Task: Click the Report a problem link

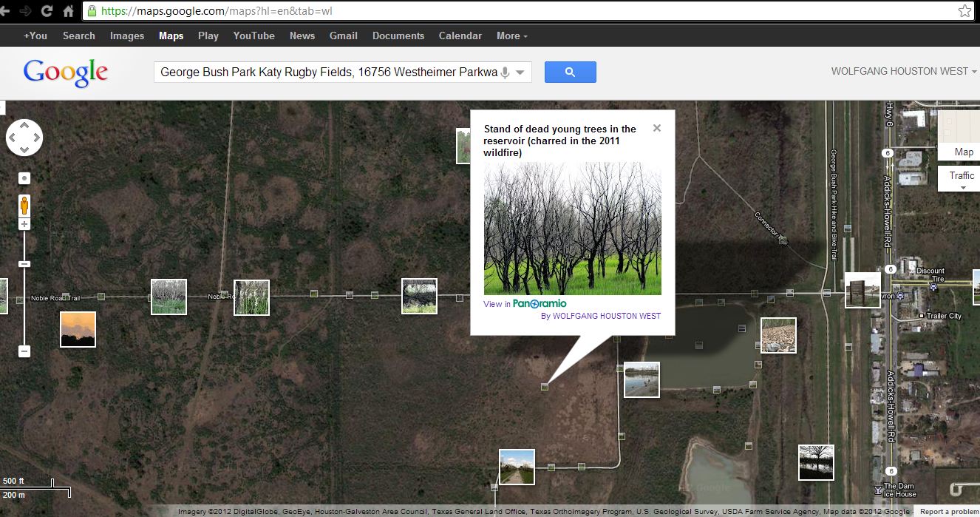Action: point(948,510)
